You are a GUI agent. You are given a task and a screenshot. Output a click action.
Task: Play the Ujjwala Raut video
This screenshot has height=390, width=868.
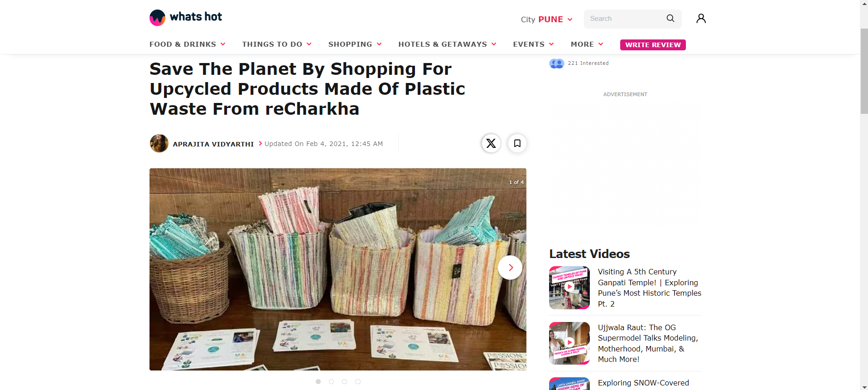569,343
